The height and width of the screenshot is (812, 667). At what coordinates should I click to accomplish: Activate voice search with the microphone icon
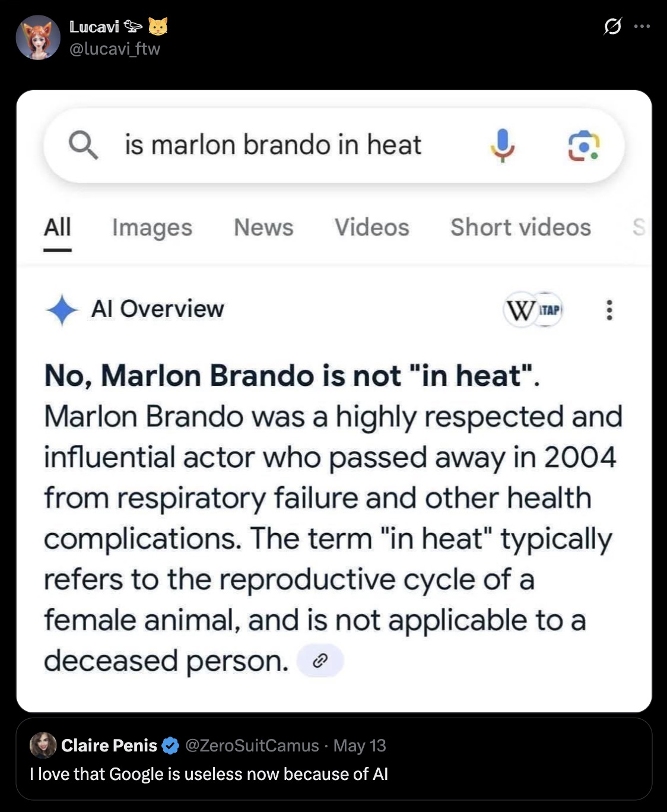pos(503,144)
